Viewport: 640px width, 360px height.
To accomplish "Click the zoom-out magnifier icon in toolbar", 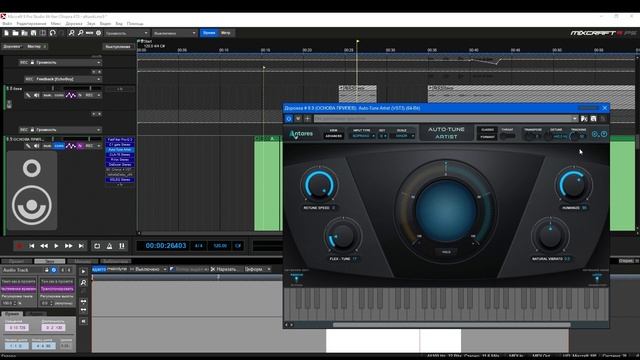I will (x=80, y=33).
